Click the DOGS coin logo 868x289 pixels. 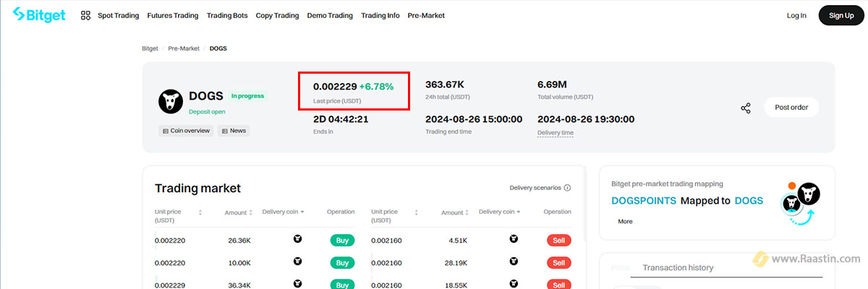click(x=171, y=102)
